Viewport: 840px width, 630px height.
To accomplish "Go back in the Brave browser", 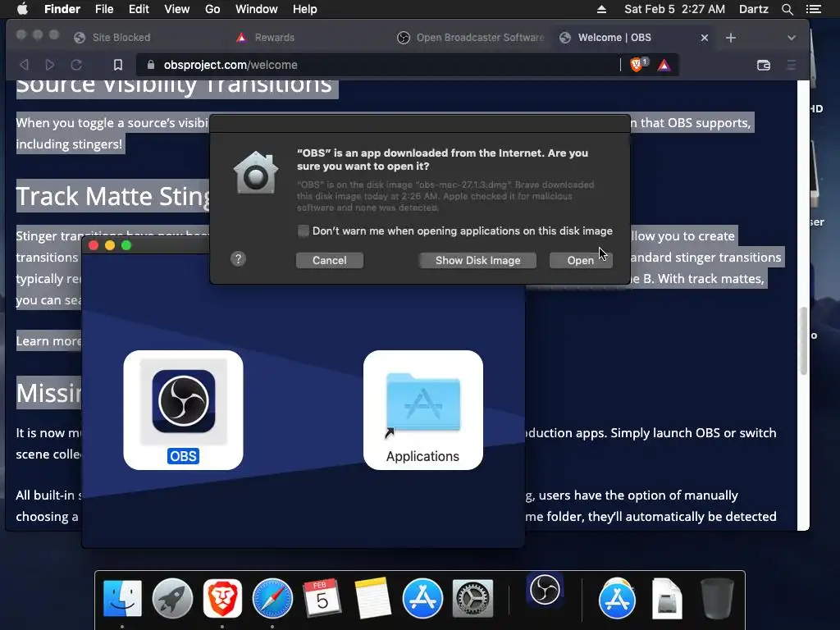I will click(24, 65).
